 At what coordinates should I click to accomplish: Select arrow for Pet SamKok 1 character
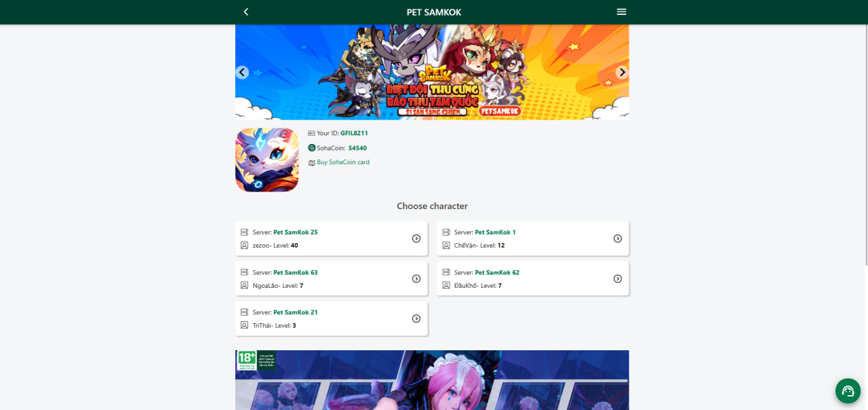618,238
